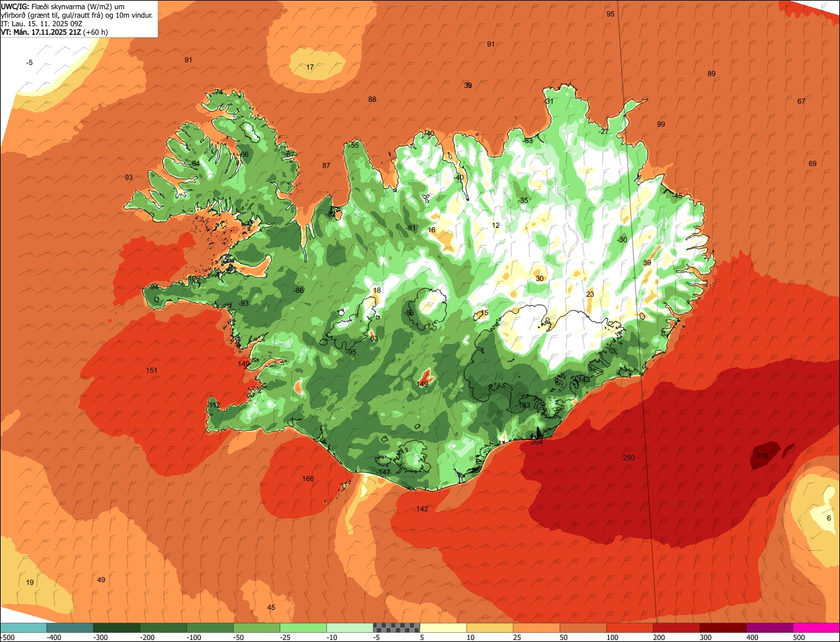Click the 45 value near the bottom edge
Viewport: 840px width, 642px height.
pyautogui.click(x=271, y=607)
